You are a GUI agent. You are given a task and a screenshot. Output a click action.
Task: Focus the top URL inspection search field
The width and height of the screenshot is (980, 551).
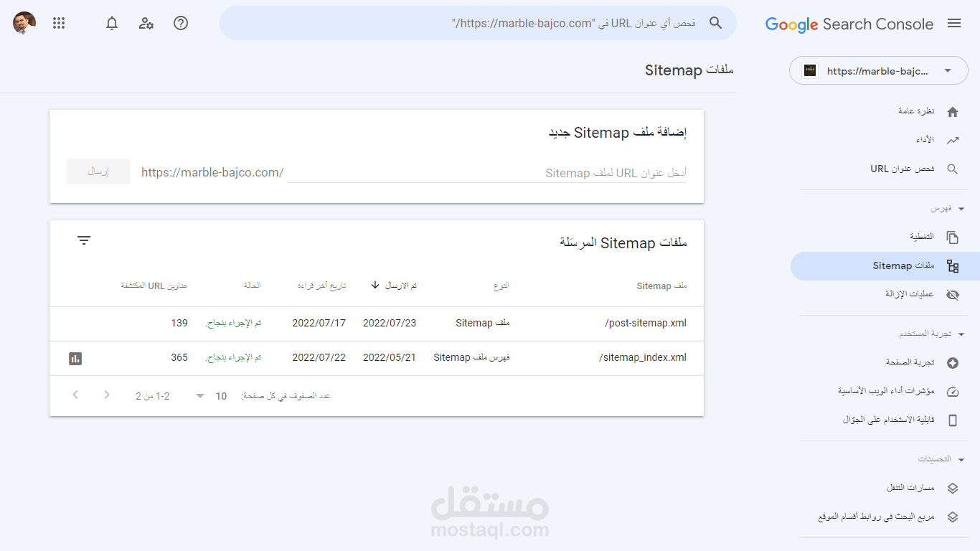[478, 23]
